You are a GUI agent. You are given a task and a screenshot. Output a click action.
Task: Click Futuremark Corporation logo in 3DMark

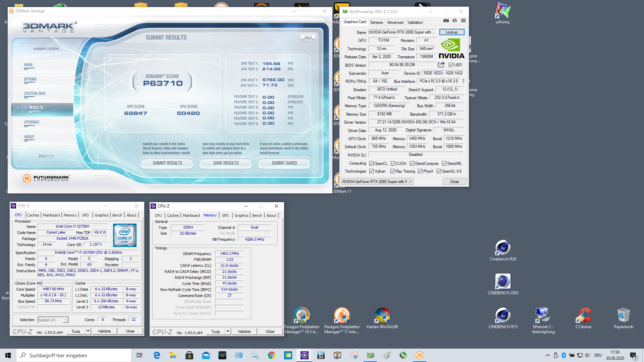(x=46, y=178)
